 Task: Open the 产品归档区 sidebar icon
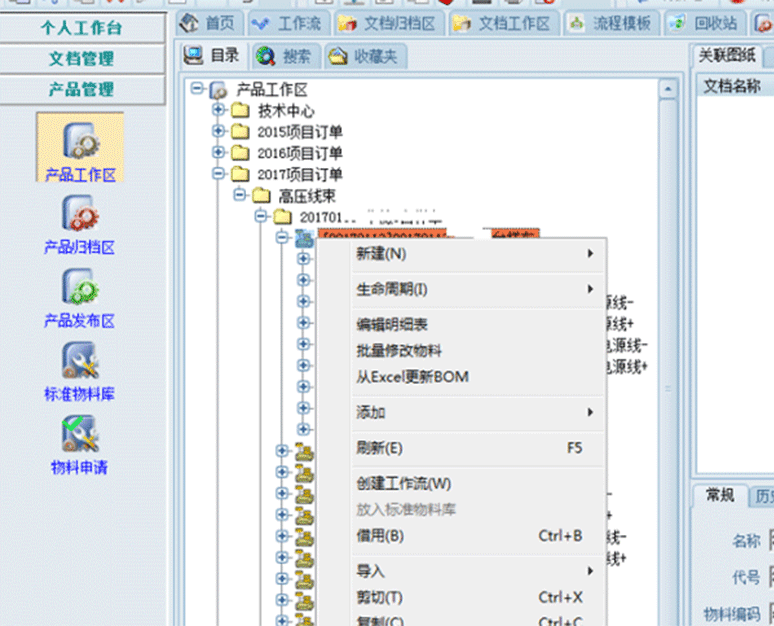pyautogui.click(x=80, y=222)
